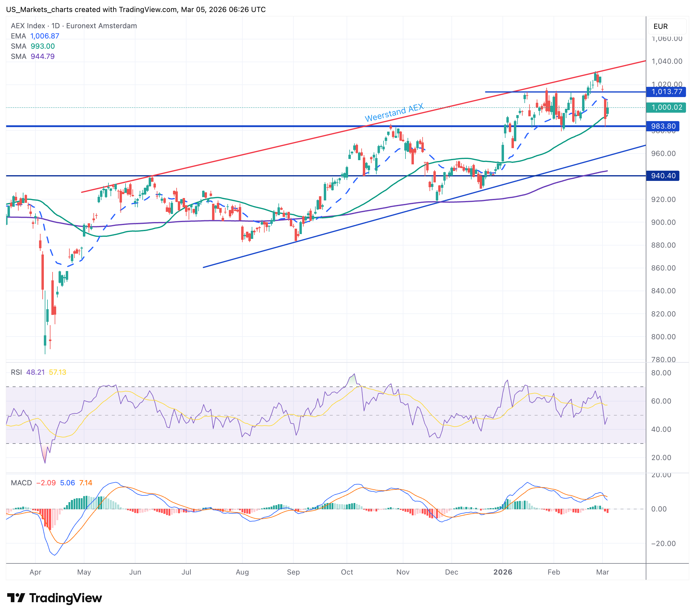Click the 983.80 horizontal line label
Viewport: 695px width, 616px height.
(x=663, y=127)
